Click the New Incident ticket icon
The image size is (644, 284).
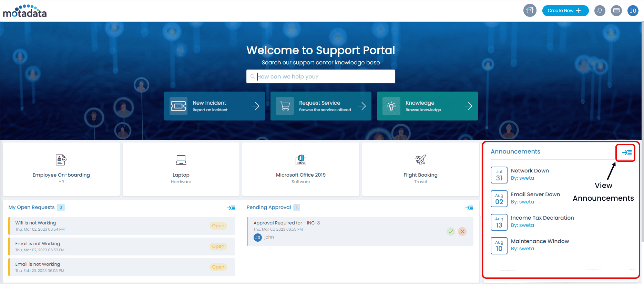(178, 106)
